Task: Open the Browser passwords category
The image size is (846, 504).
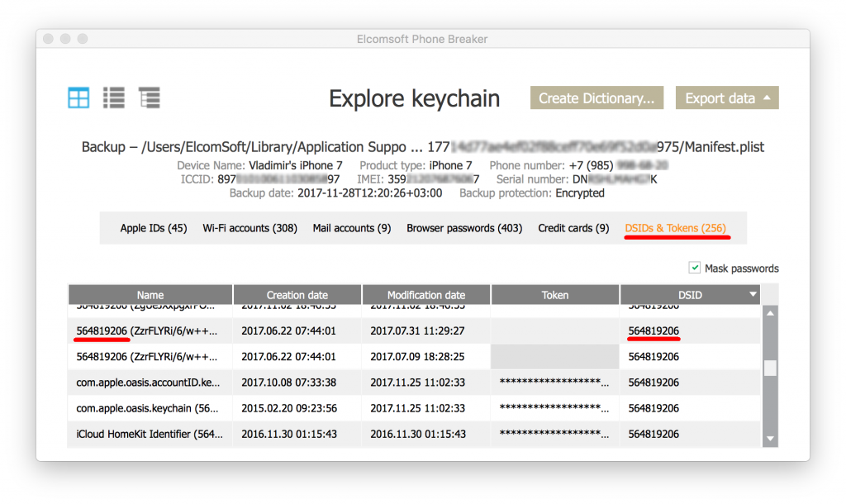Action: (463, 228)
